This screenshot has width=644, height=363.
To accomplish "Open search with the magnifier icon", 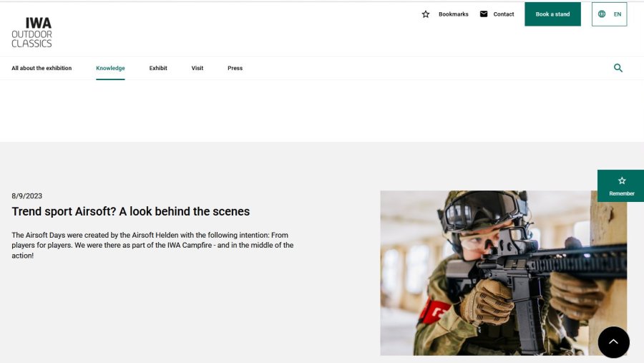I will (618, 68).
